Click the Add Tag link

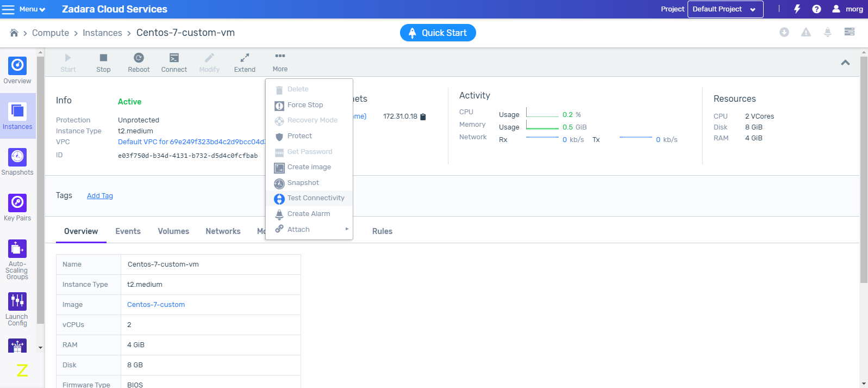[x=100, y=196]
